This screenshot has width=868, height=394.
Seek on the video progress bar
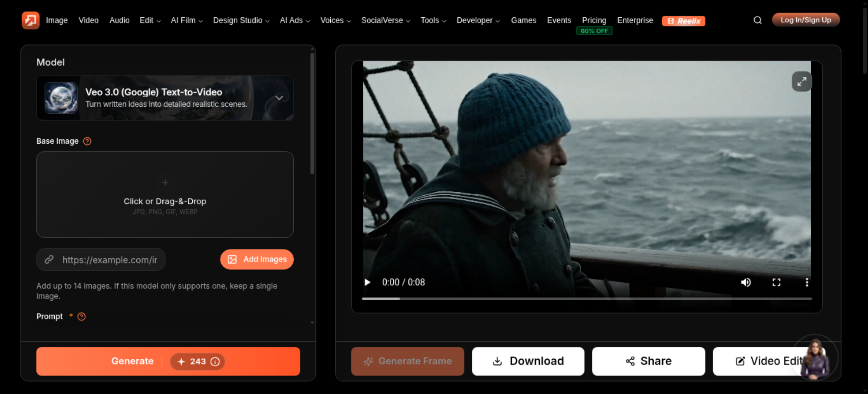click(x=587, y=299)
